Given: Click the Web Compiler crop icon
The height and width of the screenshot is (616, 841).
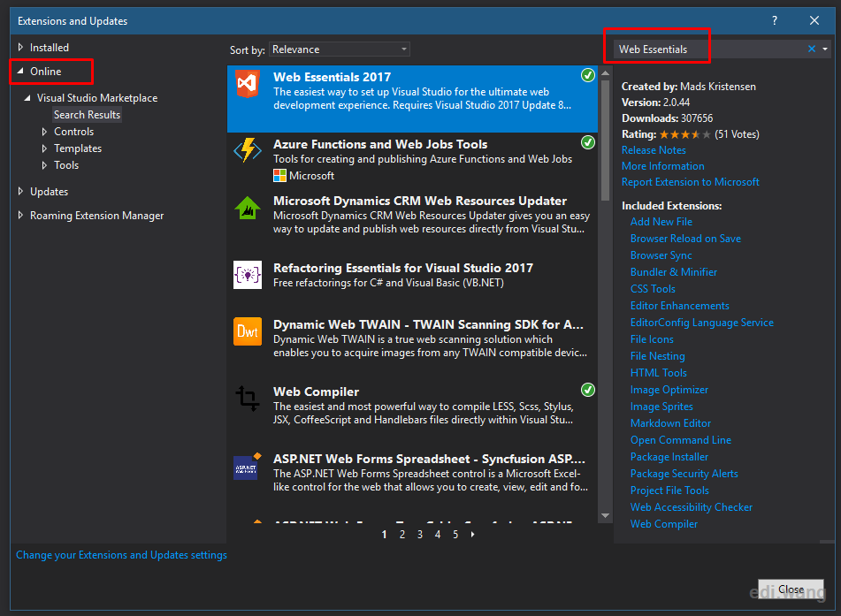Looking at the screenshot, I should pyautogui.click(x=248, y=399).
